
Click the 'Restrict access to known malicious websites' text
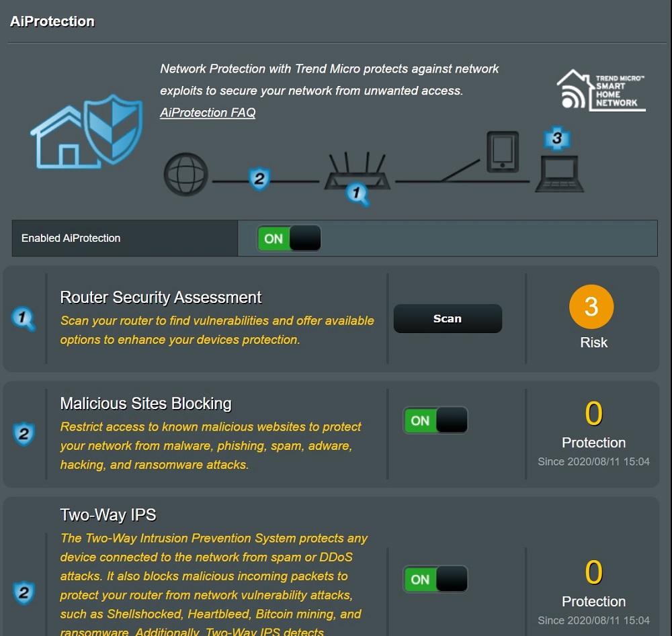[211, 445]
